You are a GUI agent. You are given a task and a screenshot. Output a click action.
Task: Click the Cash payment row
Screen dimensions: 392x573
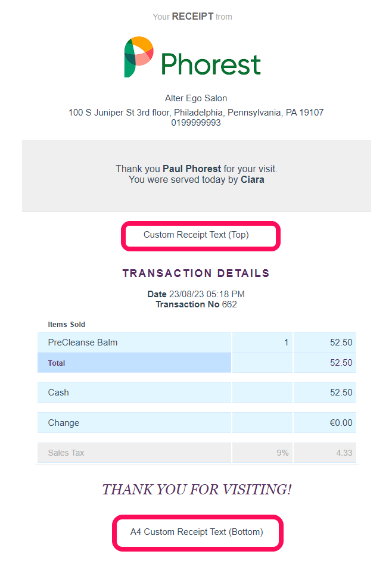(x=197, y=393)
